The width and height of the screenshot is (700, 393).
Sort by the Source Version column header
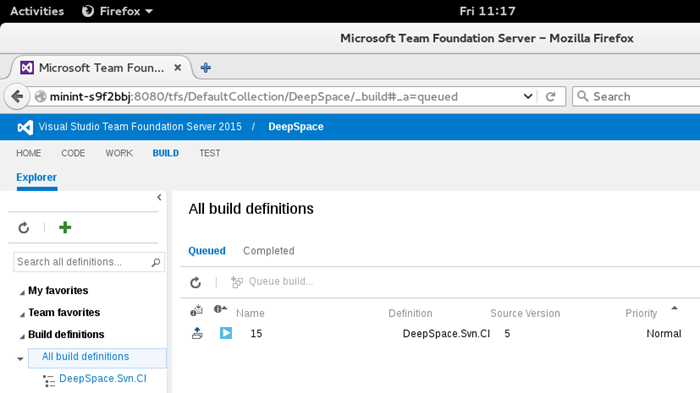(525, 314)
